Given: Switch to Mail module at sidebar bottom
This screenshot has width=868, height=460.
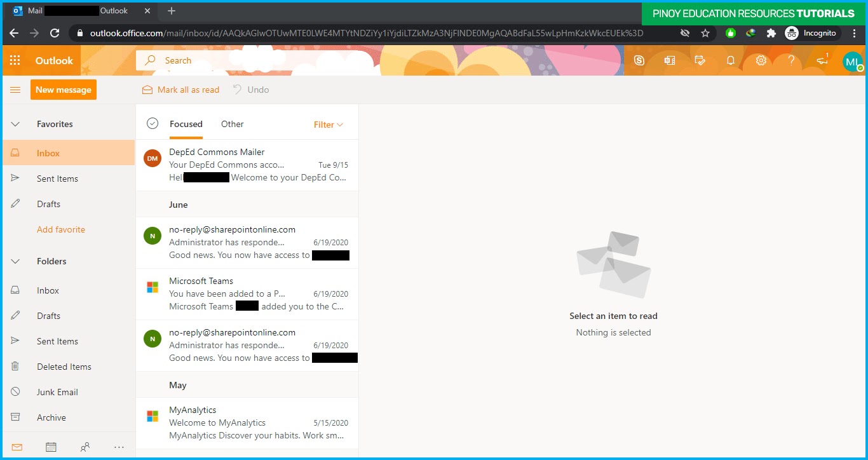Looking at the screenshot, I should tap(17, 447).
